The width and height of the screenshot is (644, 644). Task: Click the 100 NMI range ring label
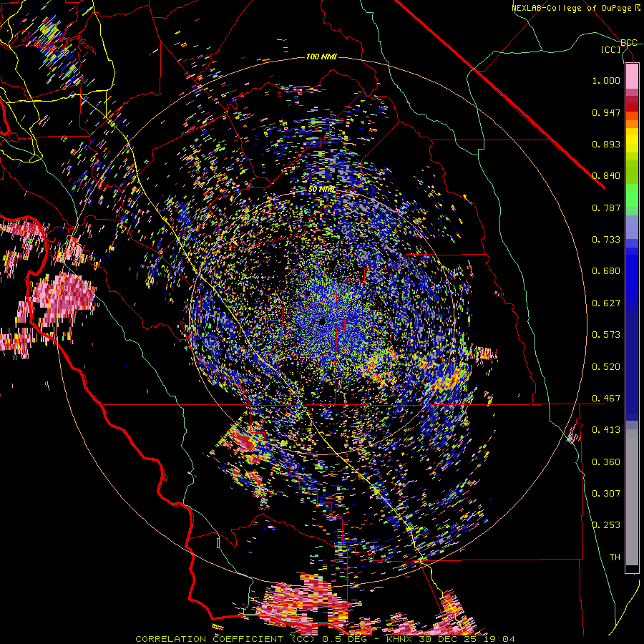(321, 57)
